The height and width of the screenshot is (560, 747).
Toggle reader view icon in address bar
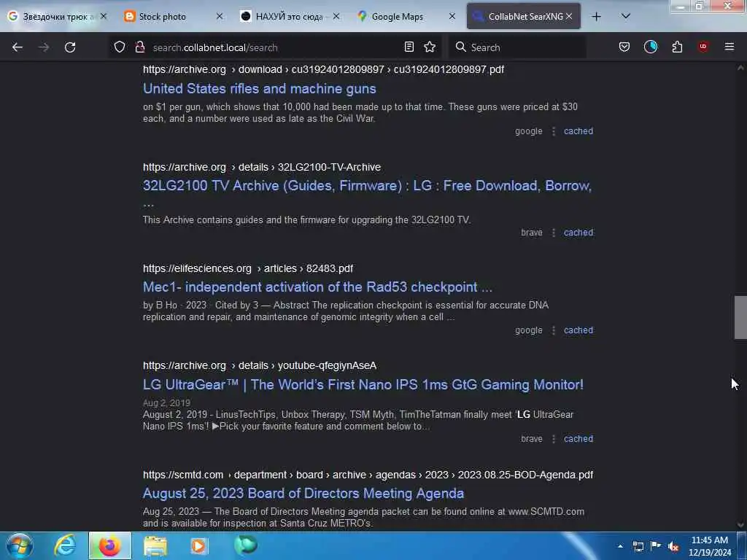[409, 47]
